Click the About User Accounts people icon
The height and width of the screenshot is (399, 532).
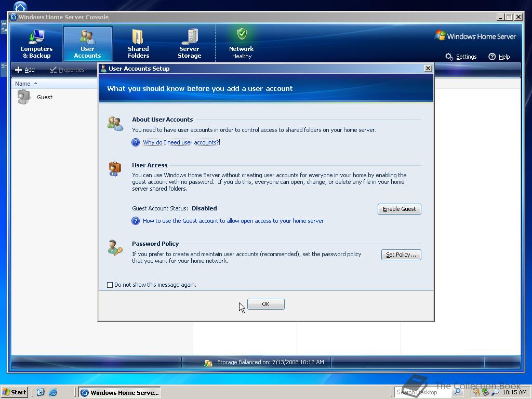[115, 123]
